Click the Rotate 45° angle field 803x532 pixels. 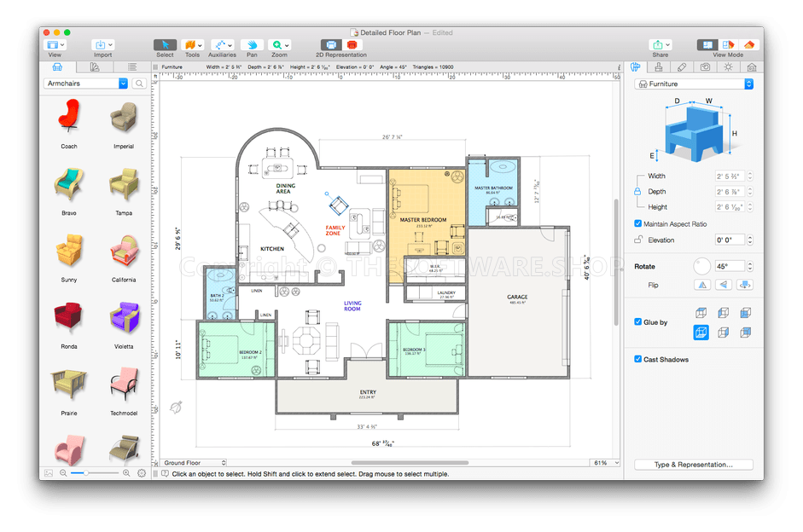click(730, 266)
